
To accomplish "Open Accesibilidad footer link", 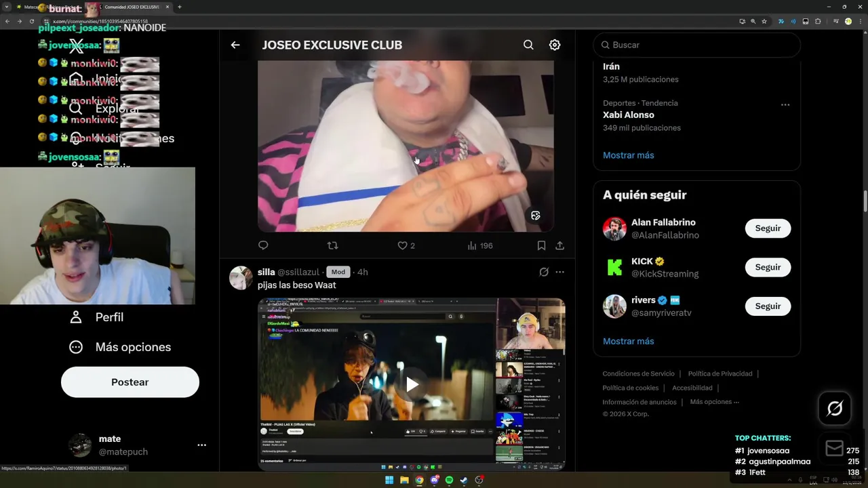I will (692, 388).
